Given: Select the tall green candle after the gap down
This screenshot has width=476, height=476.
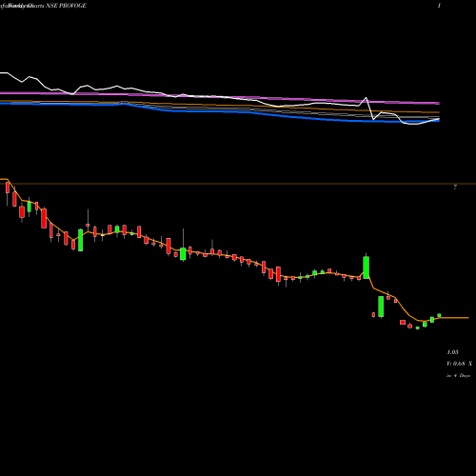Looking at the screenshot, I should [381, 307].
